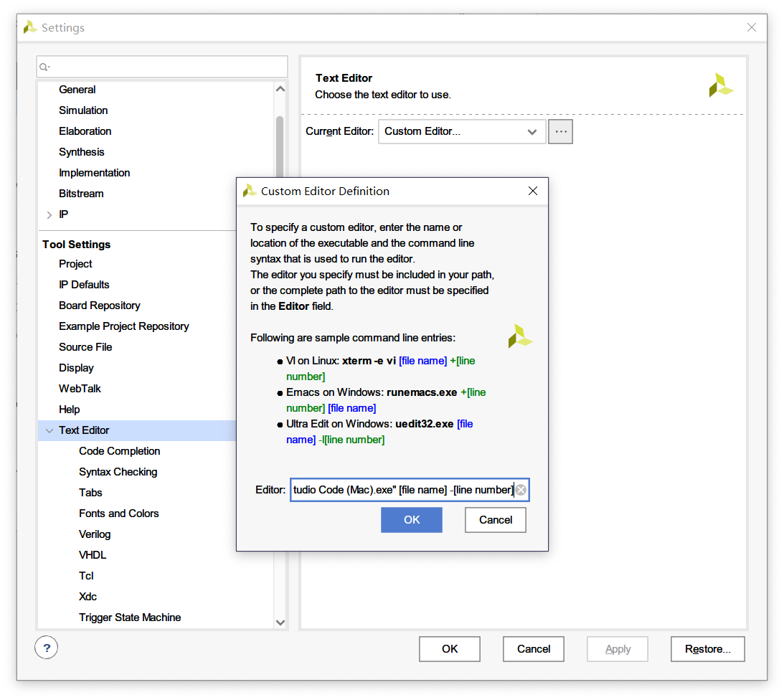
Task: Open Syntax Checking settings page
Action: point(118,472)
